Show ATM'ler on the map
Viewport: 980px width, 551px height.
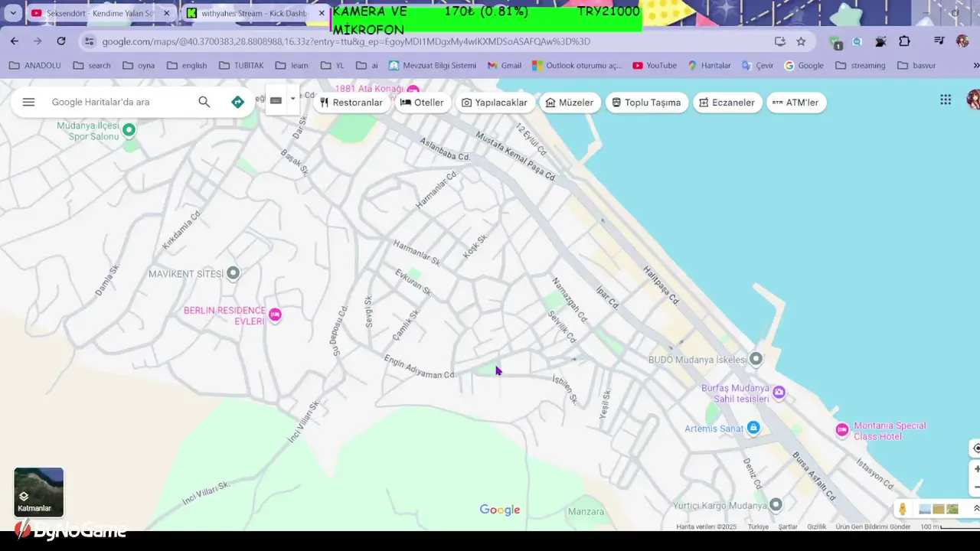pyautogui.click(x=795, y=103)
